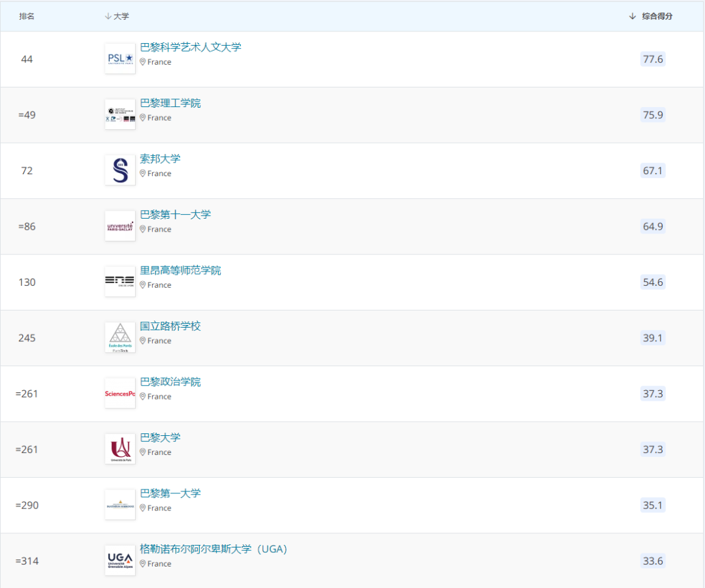Click the PSL university logo
Screen dimensions: 705x588
coord(120,59)
